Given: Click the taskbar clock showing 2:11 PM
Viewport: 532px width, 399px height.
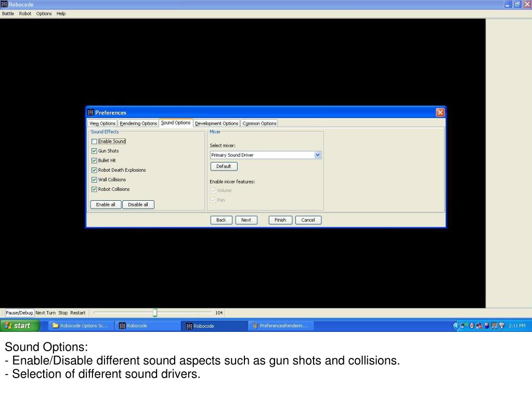Looking at the screenshot, I should click(x=517, y=326).
